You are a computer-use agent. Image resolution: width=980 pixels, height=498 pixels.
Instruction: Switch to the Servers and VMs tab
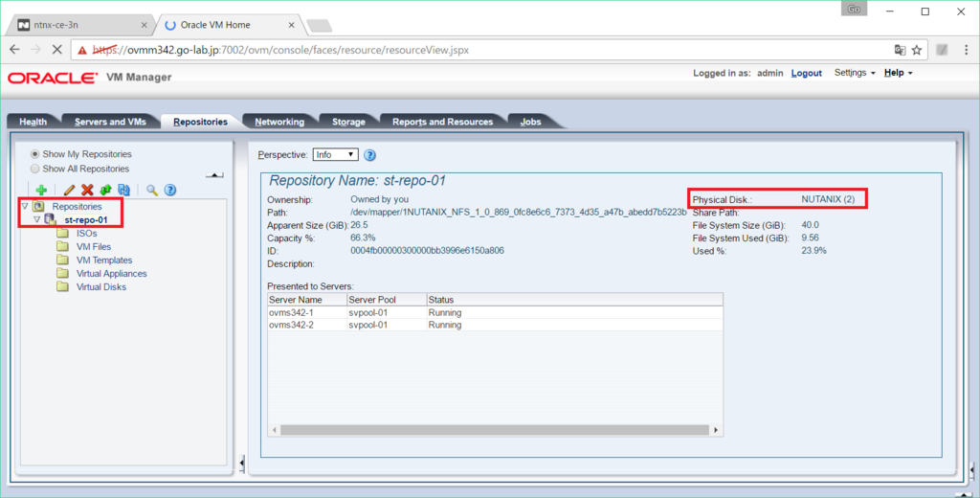pyautogui.click(x=110, y=122)
